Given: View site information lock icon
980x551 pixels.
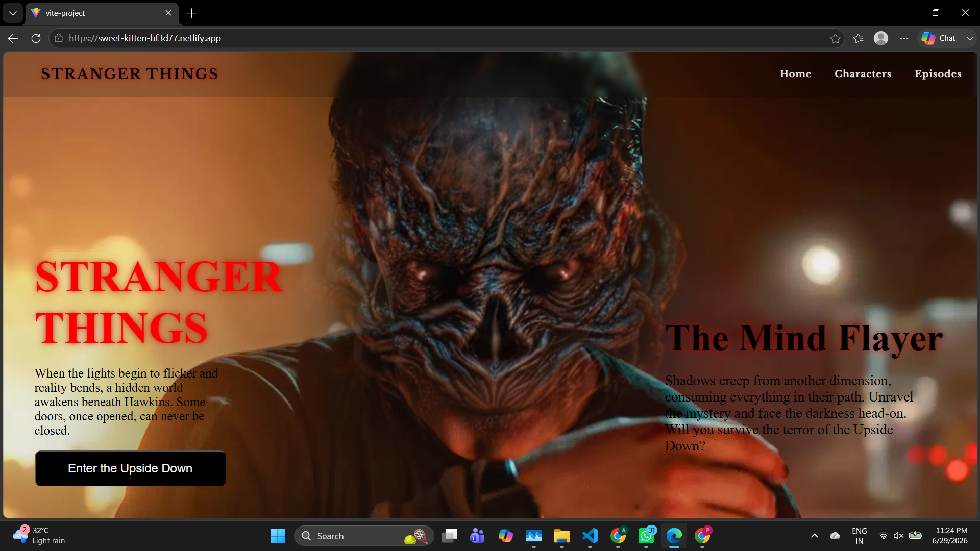Looking at the screenshot, I should coord(59,38).
